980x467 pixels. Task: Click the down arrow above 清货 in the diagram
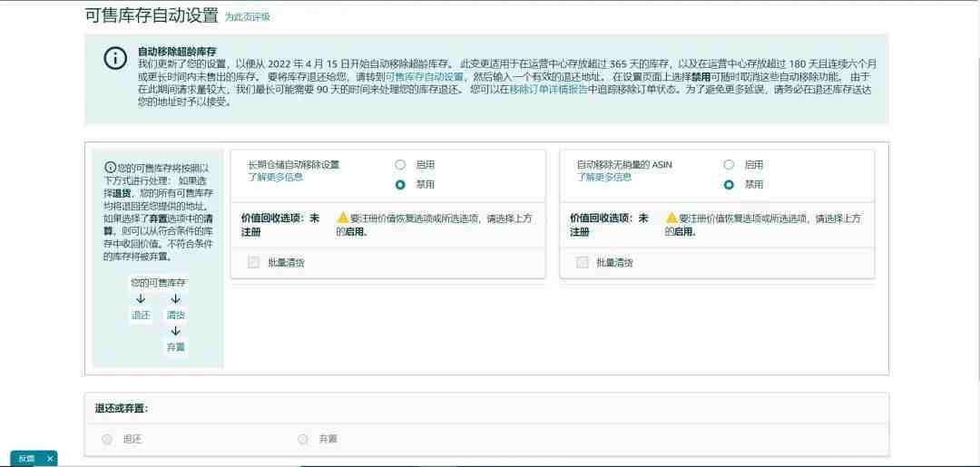point(176,299)
